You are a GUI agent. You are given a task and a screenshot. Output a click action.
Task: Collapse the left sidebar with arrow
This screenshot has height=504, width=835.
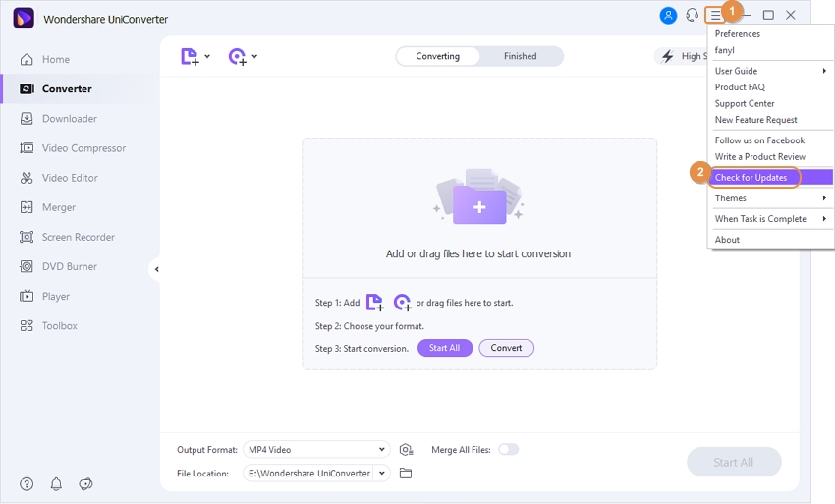[156, 269]
